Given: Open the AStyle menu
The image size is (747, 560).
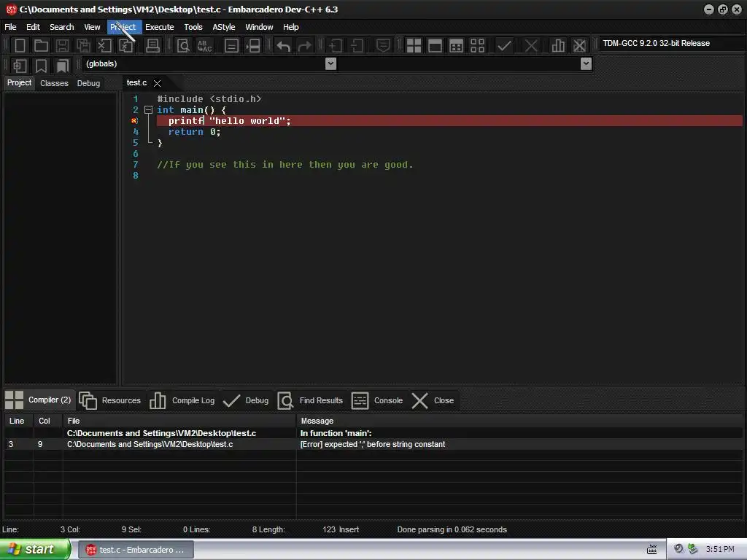Looking at the screenshot, I should click(x=224, y=27).
